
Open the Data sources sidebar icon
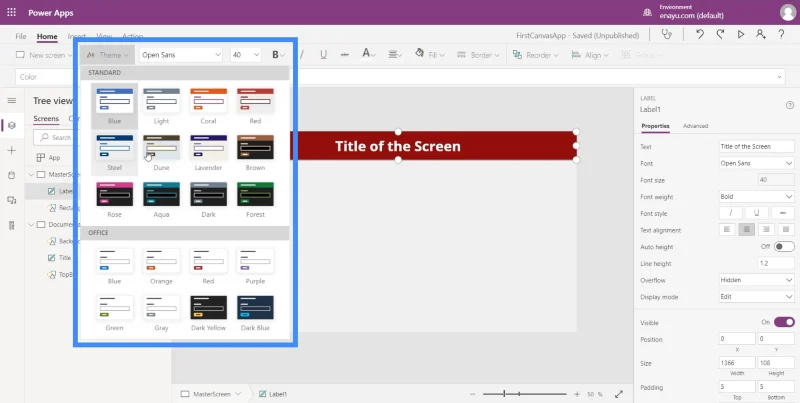(12, 175)
